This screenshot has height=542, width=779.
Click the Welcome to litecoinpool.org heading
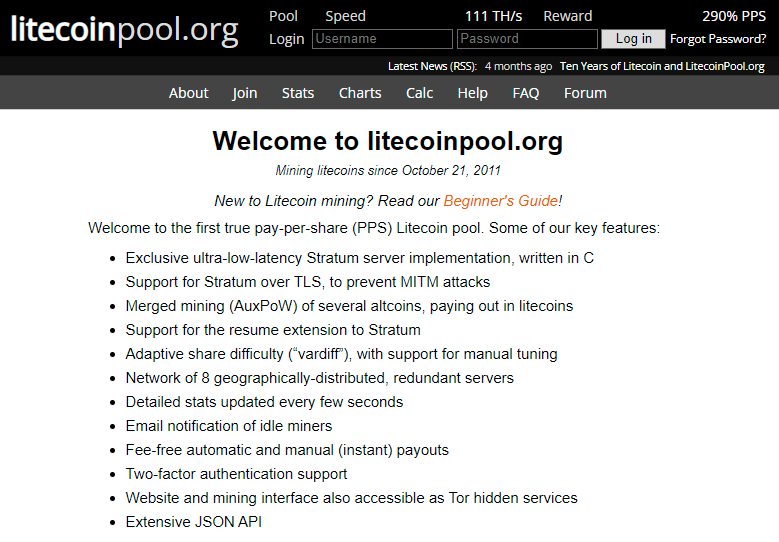coord(388,141)
